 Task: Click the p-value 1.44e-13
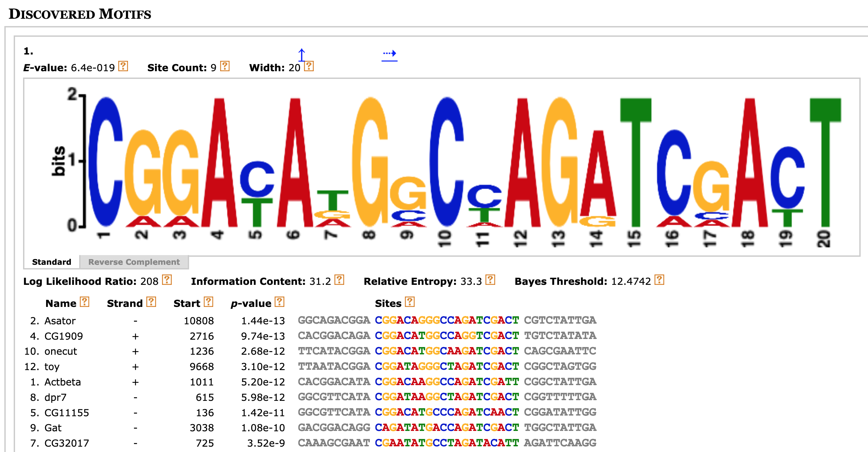point(263,321)
